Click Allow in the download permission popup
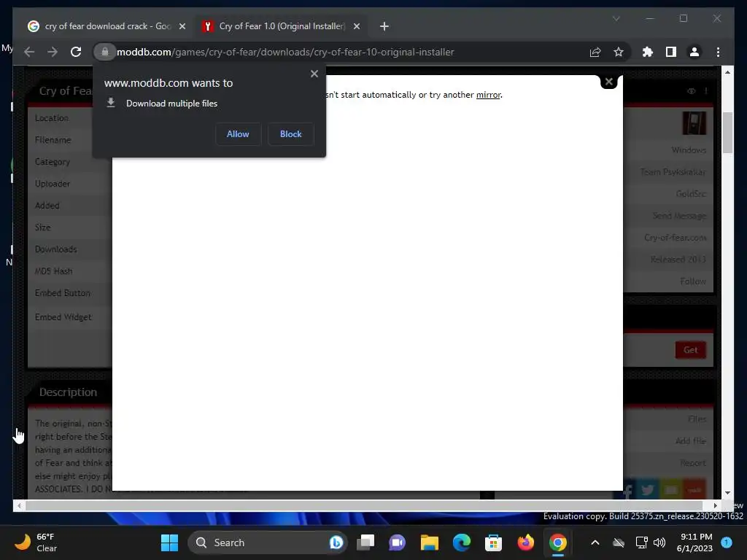This screenshot has width=747, height=560. (x=238, y=134)
